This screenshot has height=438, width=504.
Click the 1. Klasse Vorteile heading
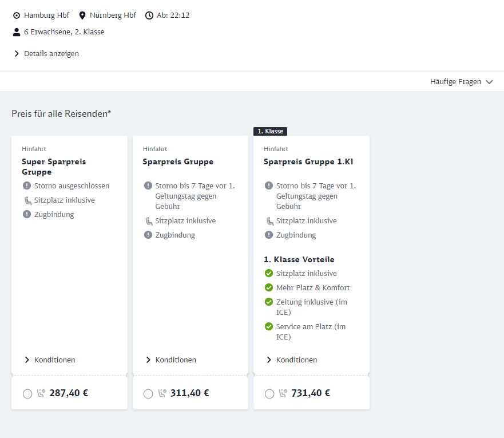point(299,259)
